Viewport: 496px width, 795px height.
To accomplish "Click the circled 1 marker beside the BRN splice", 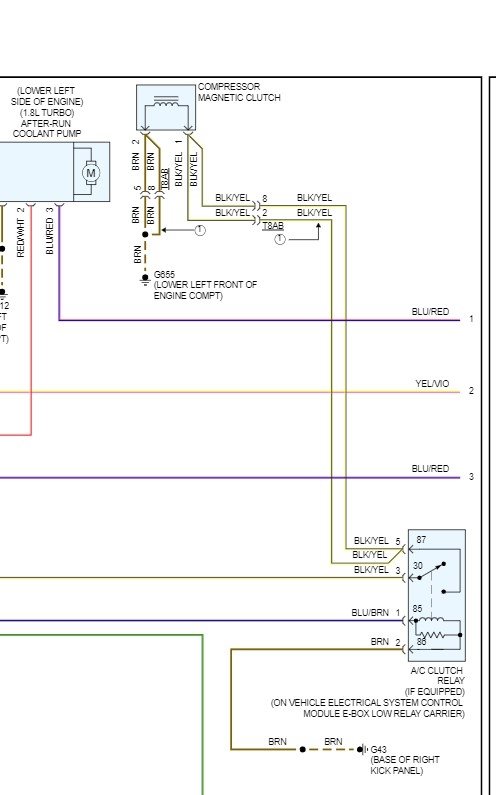I will [200, 230].
